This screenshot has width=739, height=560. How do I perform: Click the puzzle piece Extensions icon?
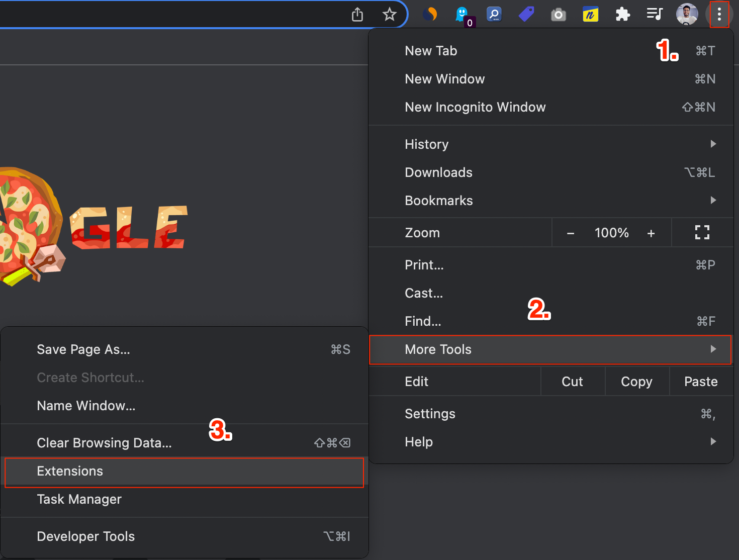(x=622, y=14)
